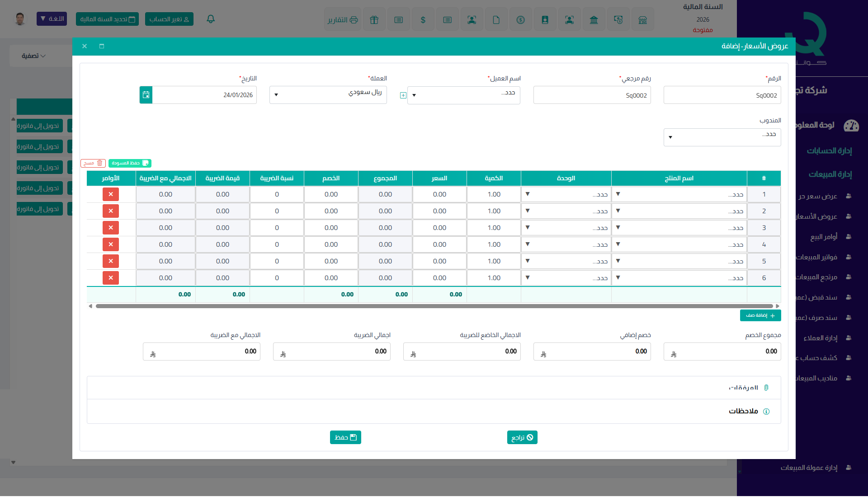Delete row 1 with red X
This screenshot has height=497, width=868.
(111, 194)
